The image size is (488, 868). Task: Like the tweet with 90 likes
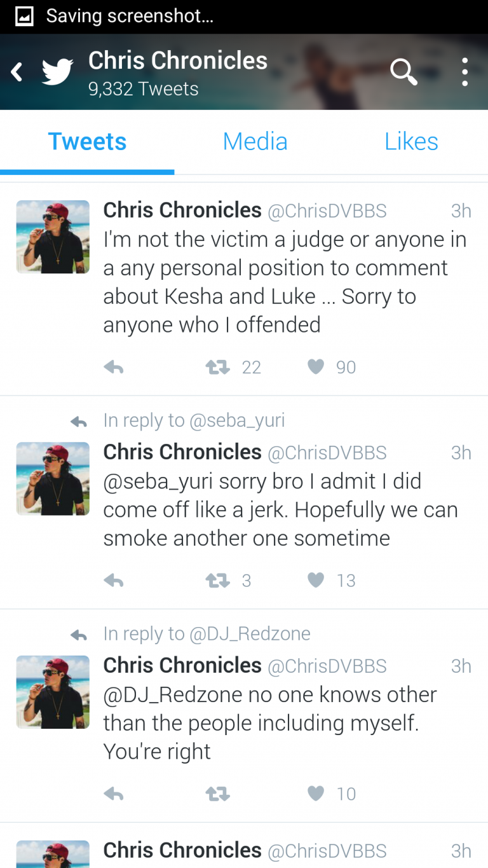(316, 367)
